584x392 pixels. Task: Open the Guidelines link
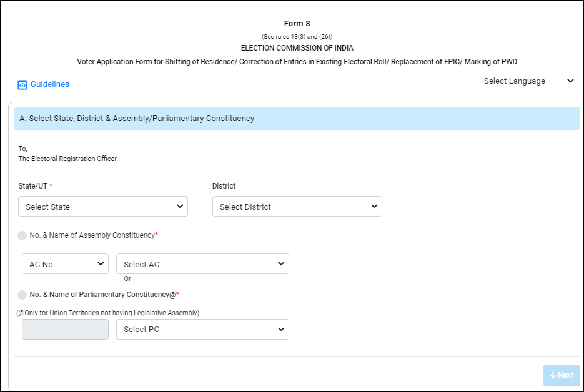point(50,84)
